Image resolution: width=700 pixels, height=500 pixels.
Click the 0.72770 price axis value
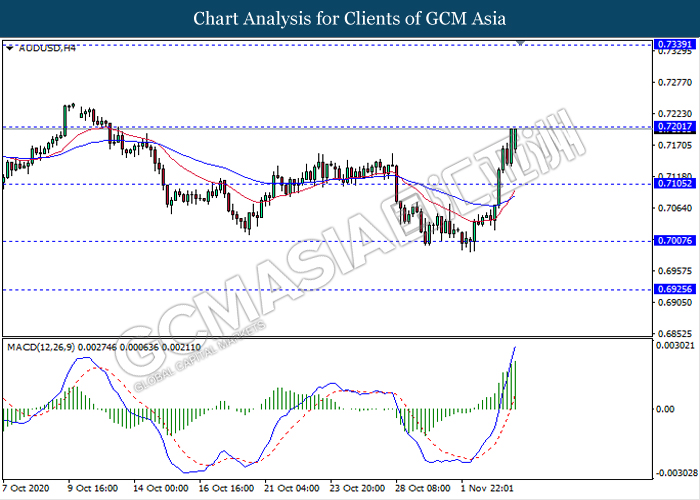(675, 83)
